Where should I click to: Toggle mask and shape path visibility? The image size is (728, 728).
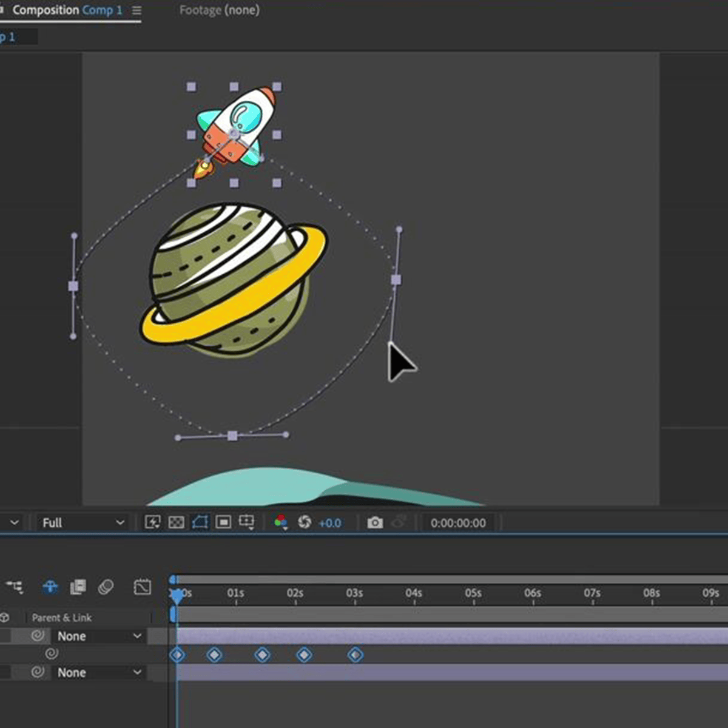point(200,522)
